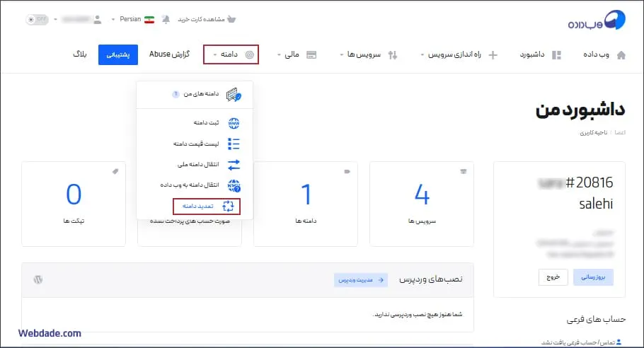Image resolution: width=644 pixels, height=348 pixels.
Task: Open the user account dropdown arrow
Action: 55,19
